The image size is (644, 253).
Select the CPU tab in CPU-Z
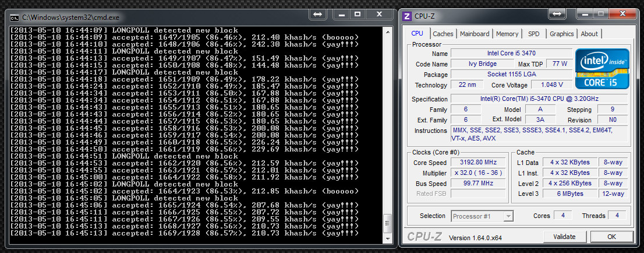(x=417, y=33)
